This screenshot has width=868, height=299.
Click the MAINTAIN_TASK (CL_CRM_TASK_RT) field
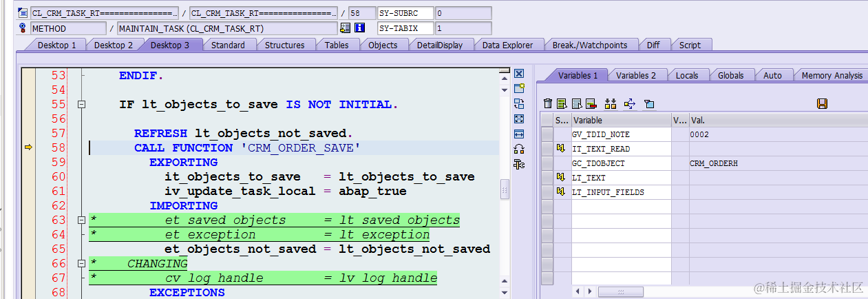(227, 28)
